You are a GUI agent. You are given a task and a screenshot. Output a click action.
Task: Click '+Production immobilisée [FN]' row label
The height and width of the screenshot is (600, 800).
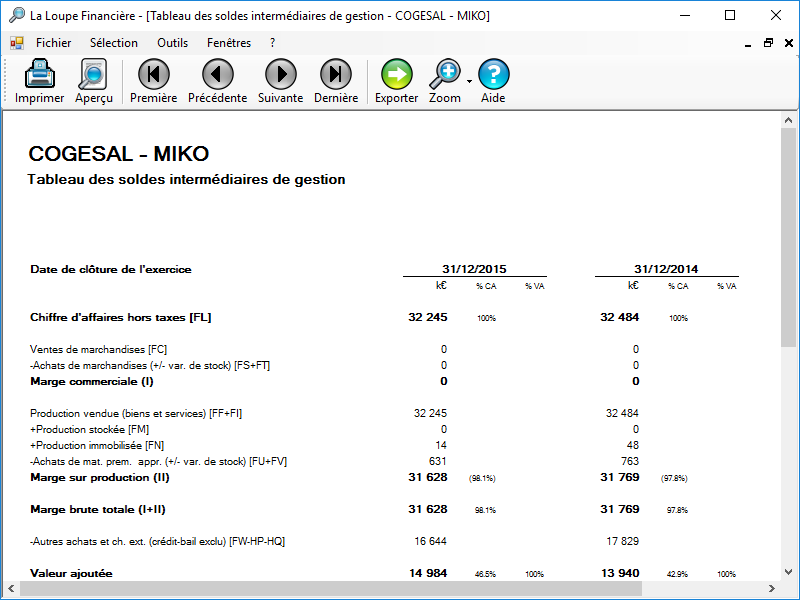tap(97, 445)
